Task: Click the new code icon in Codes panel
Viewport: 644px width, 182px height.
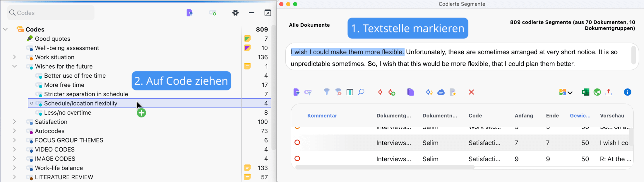Action: pyautogui.click(x=213, y=13)
